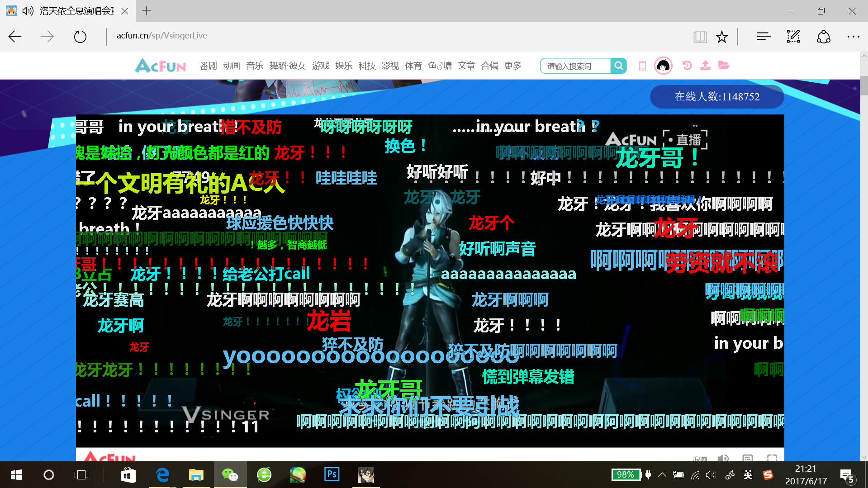Open the pink favorites folder icon
Image resolution: width=868 pixels, height=488 pixels.
click(x=724, y=66)
